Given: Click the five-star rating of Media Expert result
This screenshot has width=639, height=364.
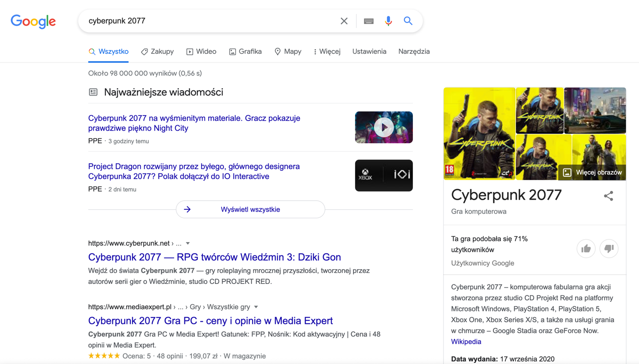Looking at the screenshot, I should [104, 356].
